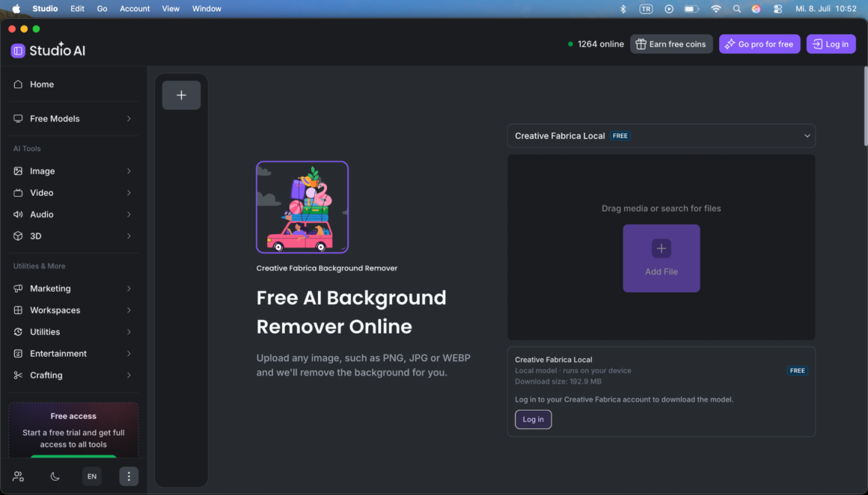Click the Workspaces grid icon
This screenshot has width=868, height=495.
point(18,310)
